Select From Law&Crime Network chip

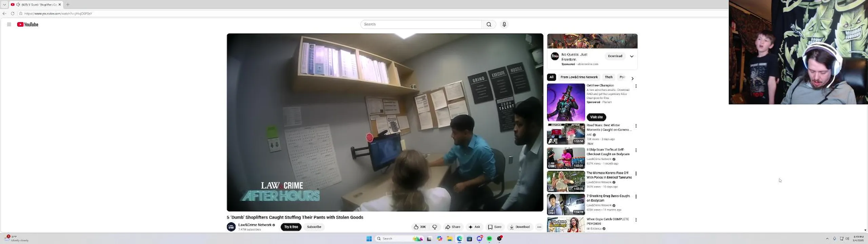click(579, 77)
